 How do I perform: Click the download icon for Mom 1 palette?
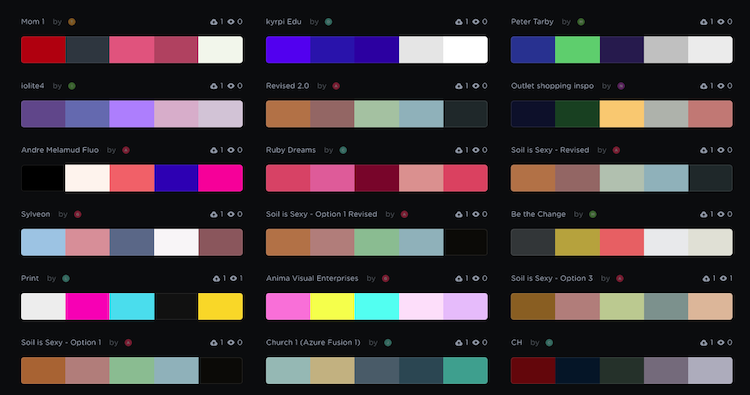click(214, 22)
